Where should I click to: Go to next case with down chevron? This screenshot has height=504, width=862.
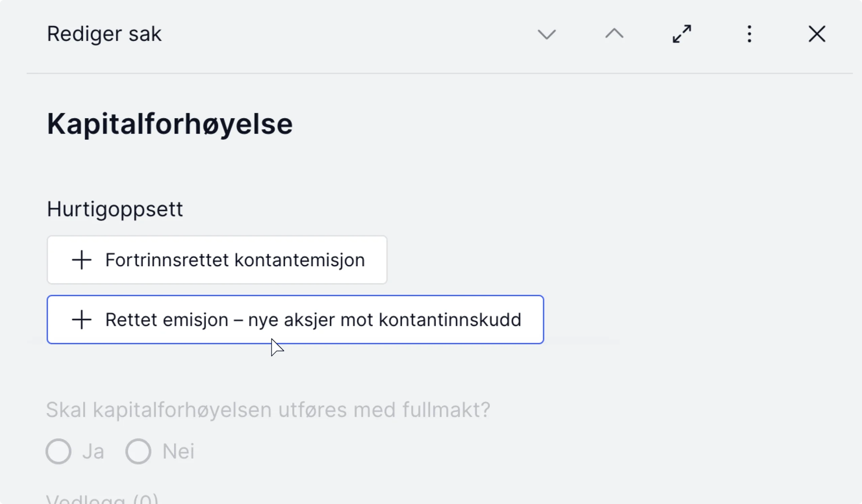coord(546,34)
